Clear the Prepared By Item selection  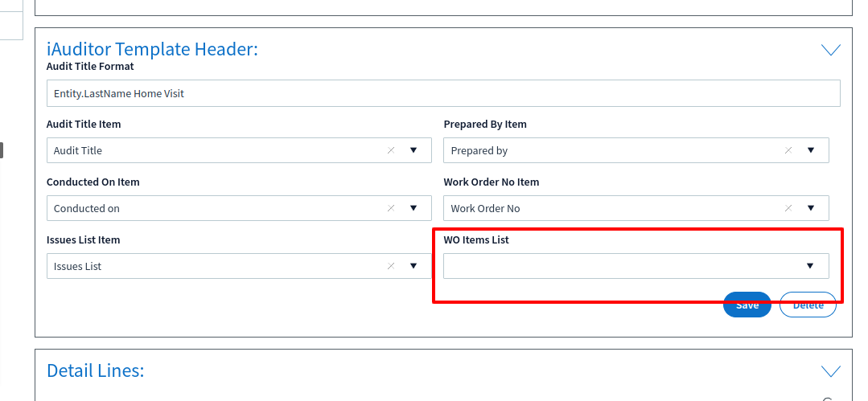pos(788,150)
